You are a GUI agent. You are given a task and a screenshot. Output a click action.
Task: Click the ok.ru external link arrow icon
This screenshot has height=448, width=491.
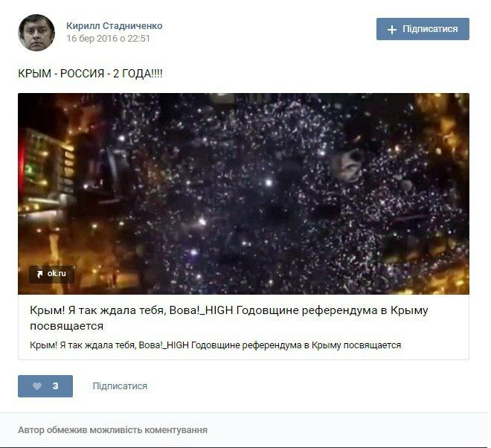click(x=39, y=275)
